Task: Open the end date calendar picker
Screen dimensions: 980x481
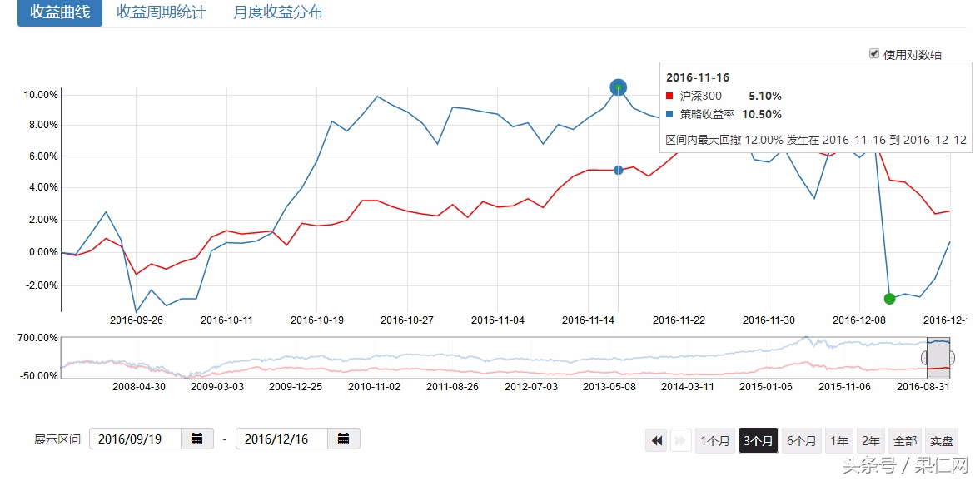Action: pos(344,439)
